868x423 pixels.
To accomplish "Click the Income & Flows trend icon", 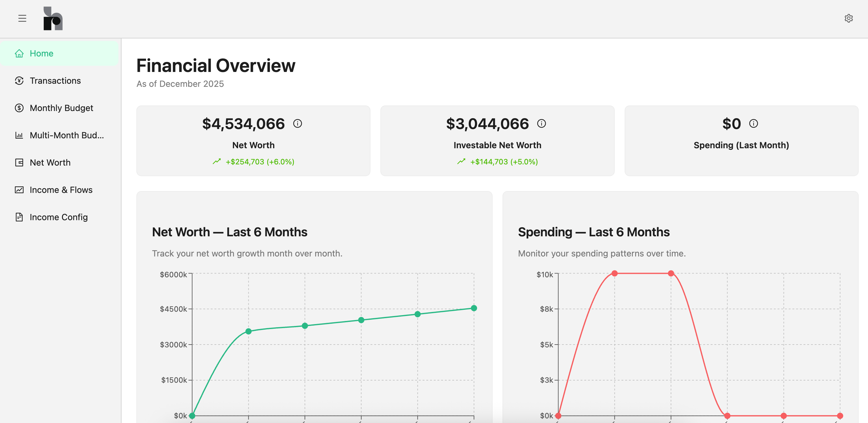I will (19, 190).
